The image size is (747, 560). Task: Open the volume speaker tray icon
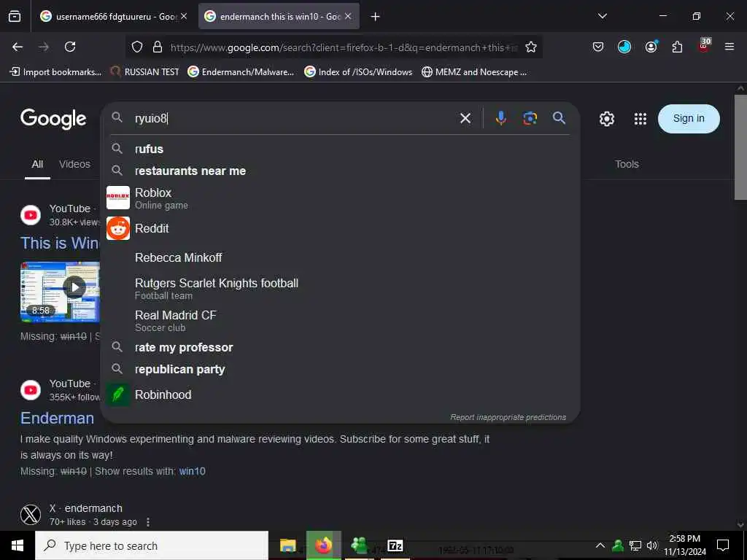point(652,545)
